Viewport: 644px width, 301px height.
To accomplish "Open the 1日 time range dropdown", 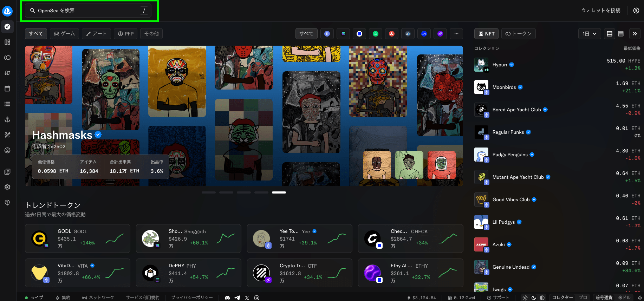I will point(589,34).
